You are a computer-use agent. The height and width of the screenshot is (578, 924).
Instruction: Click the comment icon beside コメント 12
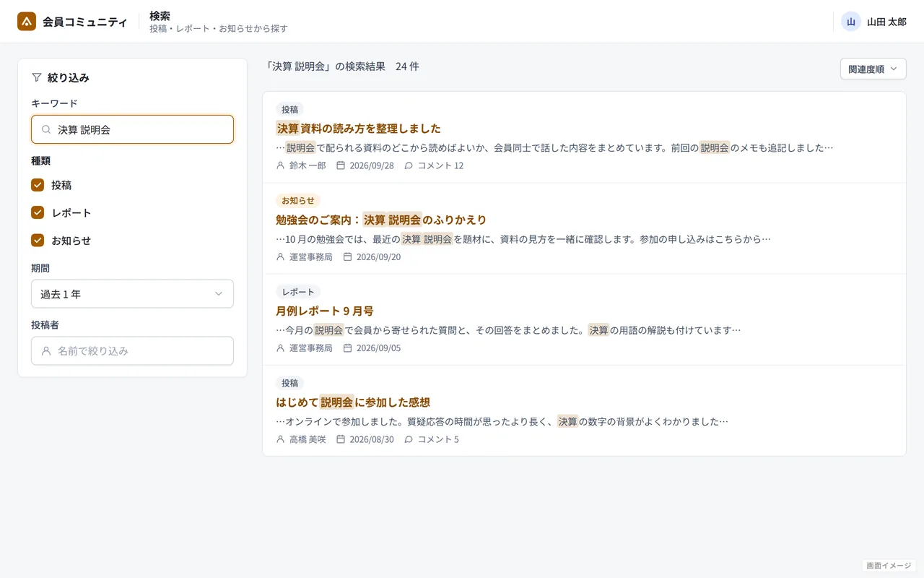pyautogui.click(x=409, y=165)
